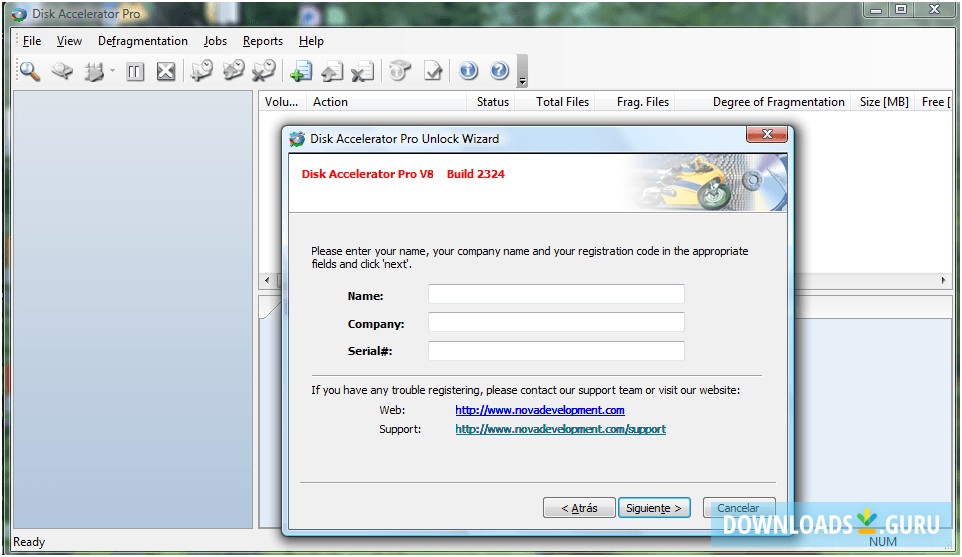Click the Company input field

556,322
